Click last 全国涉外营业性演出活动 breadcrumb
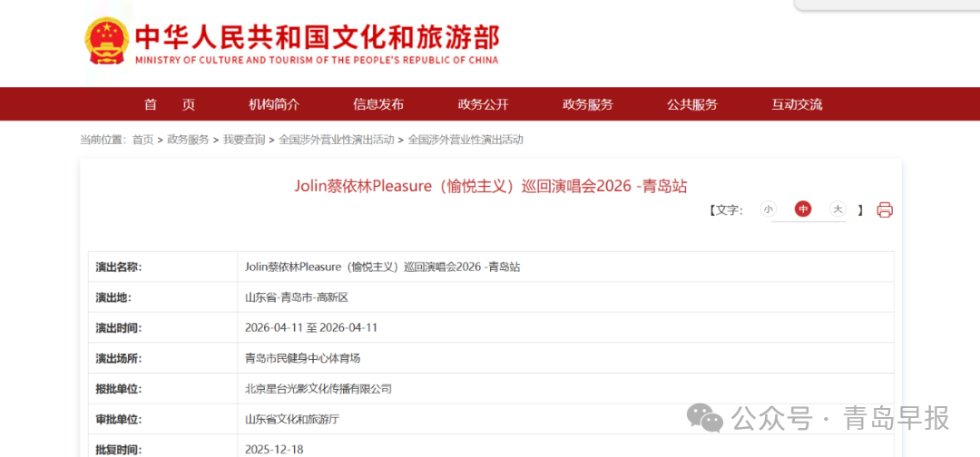The height and width of the screenshot is (457, 980). [x=465, y=140]
